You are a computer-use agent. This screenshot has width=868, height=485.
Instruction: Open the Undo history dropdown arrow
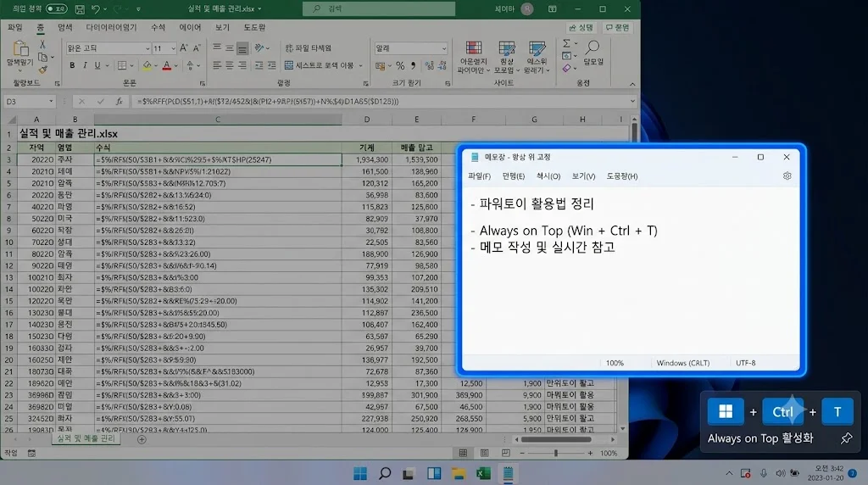tap(104, 9)
